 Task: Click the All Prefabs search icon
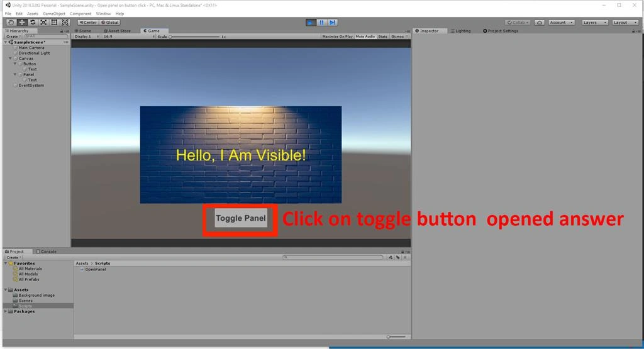(x=15, y=280)
